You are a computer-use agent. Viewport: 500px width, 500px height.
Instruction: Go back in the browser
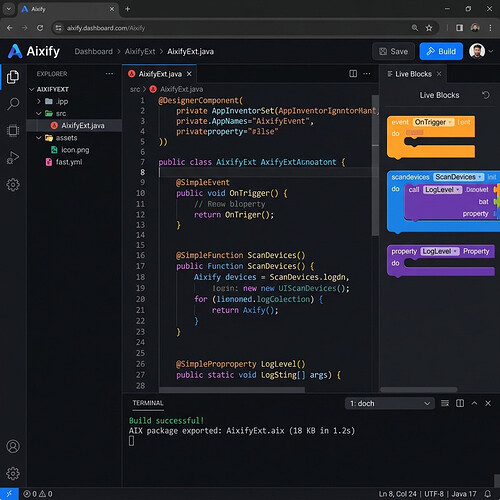[10, 28]
